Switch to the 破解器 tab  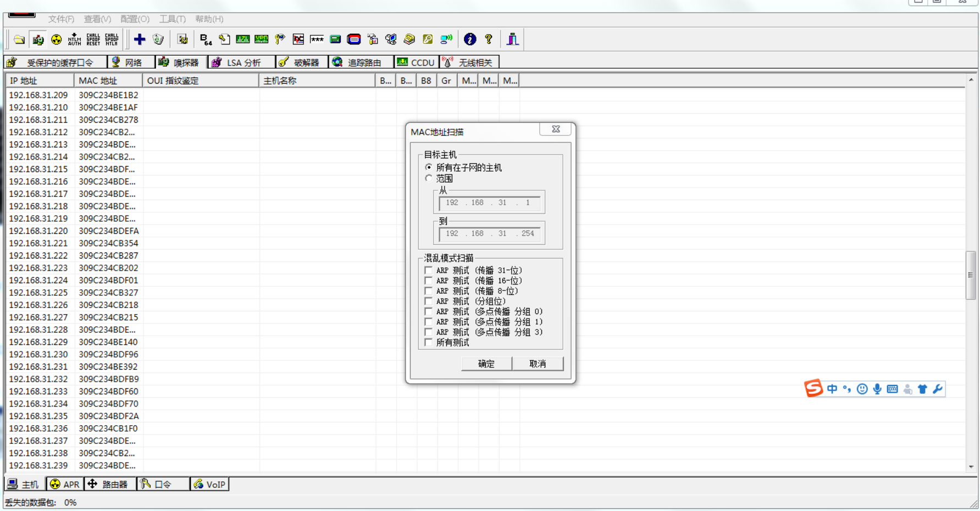300,62
